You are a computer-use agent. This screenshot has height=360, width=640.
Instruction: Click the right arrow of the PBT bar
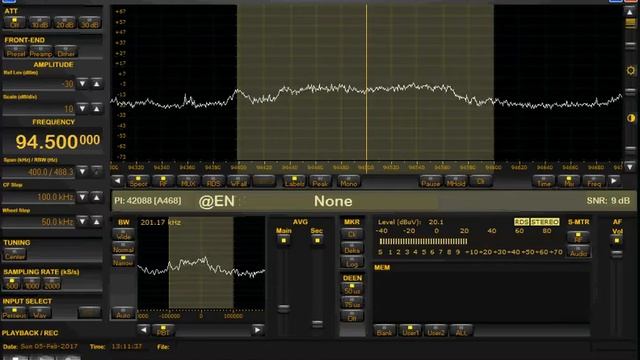click(257, 329)
